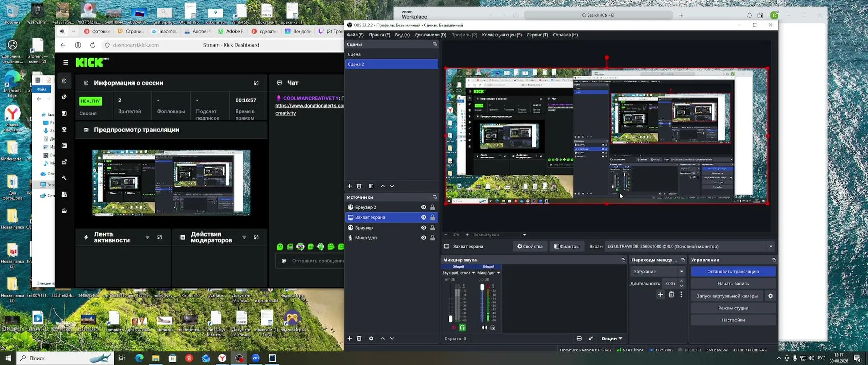Move source up in Sources panel
The width and height of the screenshot is (868, 365).
tap(383, 338)
